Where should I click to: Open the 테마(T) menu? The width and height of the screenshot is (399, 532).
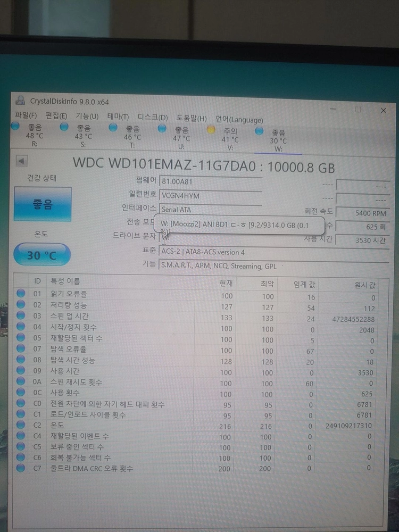tap(118, 118)
